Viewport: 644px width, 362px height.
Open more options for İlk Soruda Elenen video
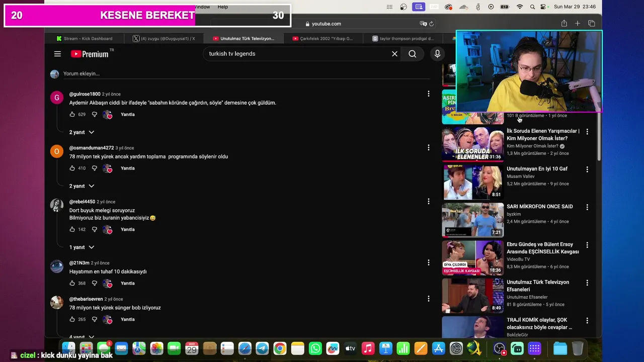pos(587,132)
